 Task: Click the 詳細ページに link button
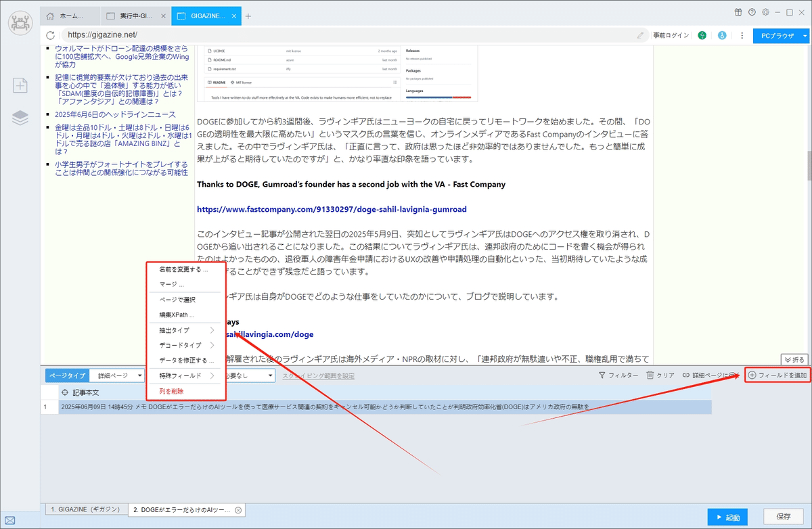point(710,375)
